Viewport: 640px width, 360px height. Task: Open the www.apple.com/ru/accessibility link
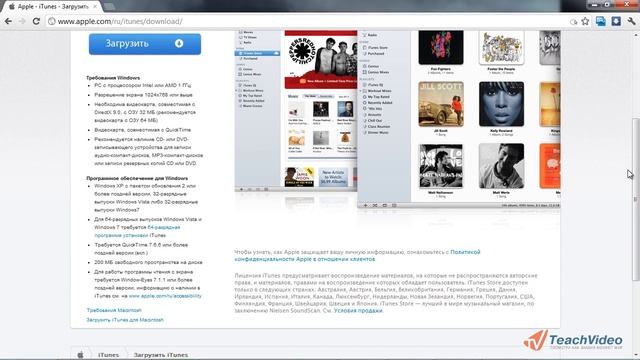(x=165, y=296)
